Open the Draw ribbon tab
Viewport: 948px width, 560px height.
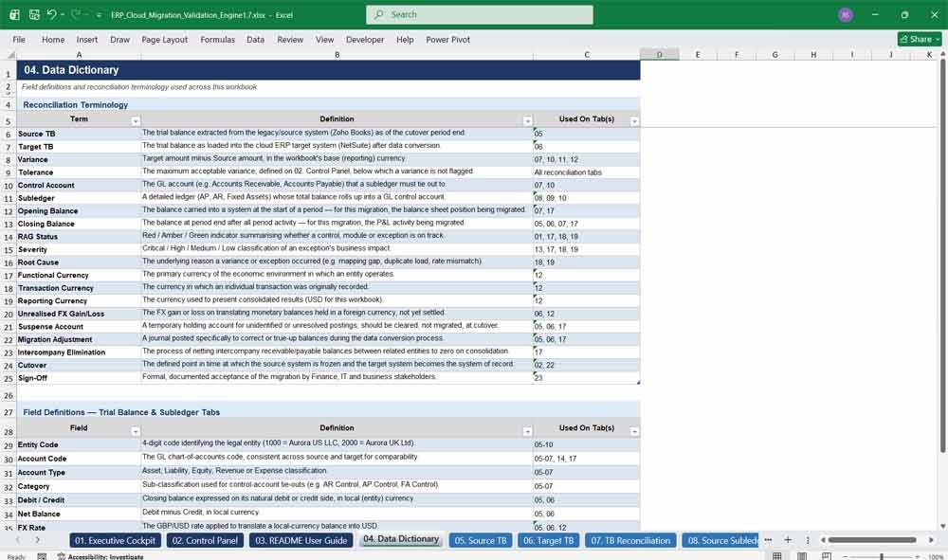tap(119, 39)
